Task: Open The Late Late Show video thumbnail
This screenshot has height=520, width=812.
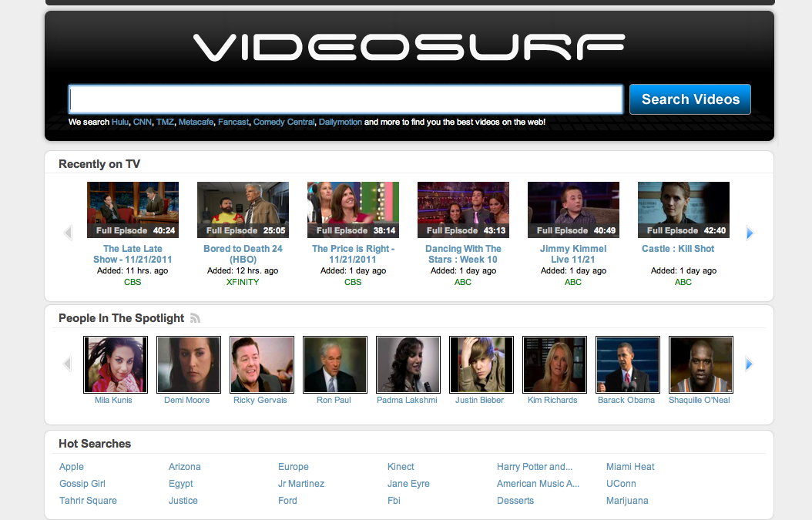Action: (x=133, y=210)
